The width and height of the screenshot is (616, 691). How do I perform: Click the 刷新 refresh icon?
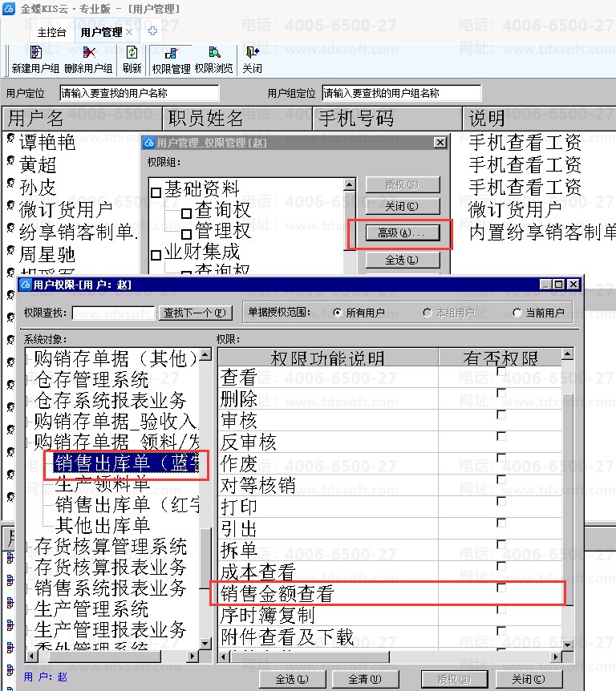(132, 52)
